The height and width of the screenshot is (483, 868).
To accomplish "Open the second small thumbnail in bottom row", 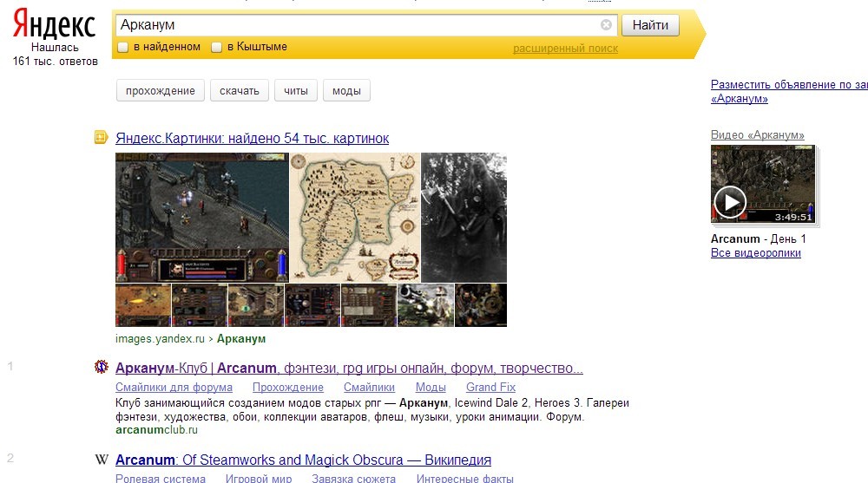I will [x=200, y=305].
